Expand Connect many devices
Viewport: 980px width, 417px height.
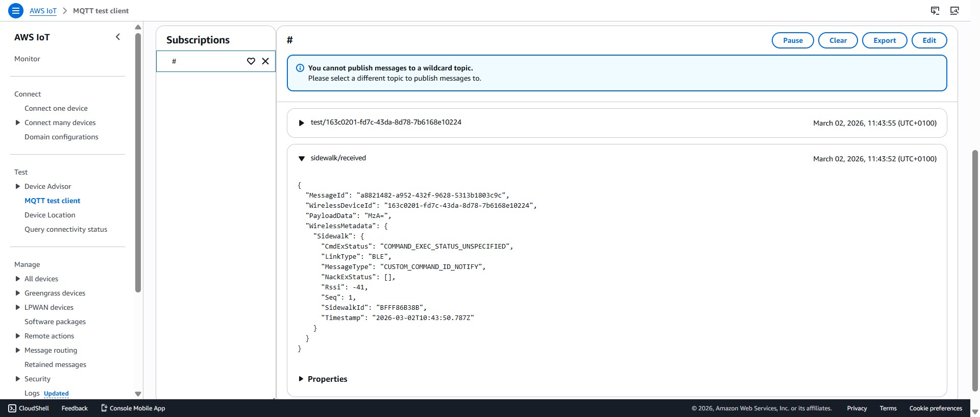pyautogui.click(x=18, y=122)
